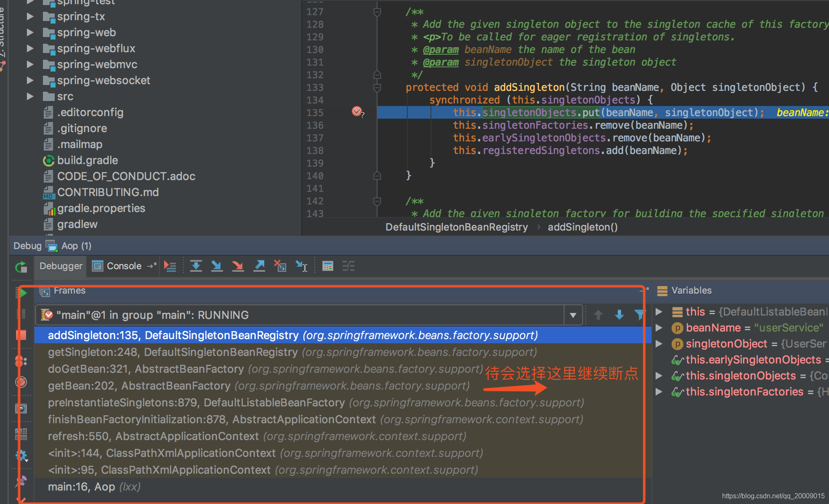The width and height of the screenshot is (829, 504).
Task: Click the Step Over debugger icon
Action: [x=196, y=266]
